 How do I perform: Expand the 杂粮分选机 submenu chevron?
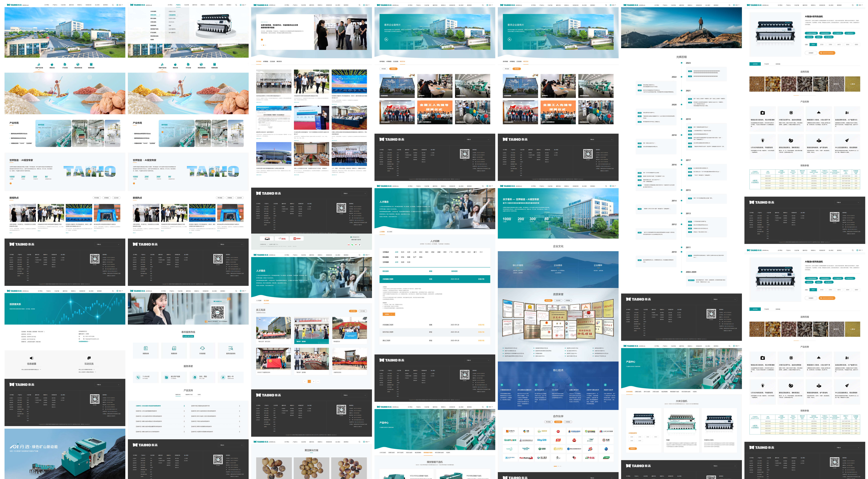point(160,15)
